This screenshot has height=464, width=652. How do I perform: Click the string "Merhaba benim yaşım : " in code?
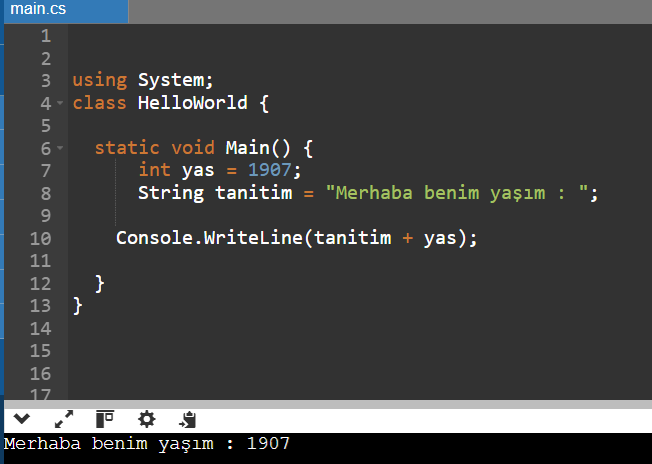[x=457, y=193]
